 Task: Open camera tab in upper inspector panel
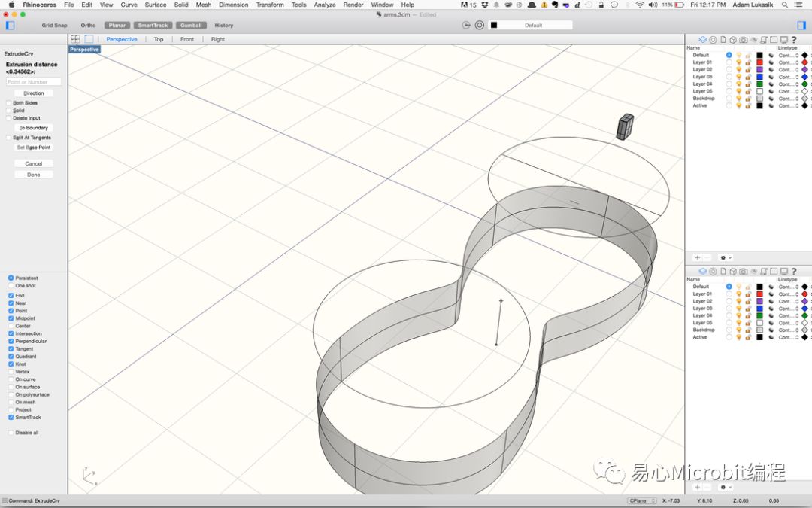coord(743,40)
